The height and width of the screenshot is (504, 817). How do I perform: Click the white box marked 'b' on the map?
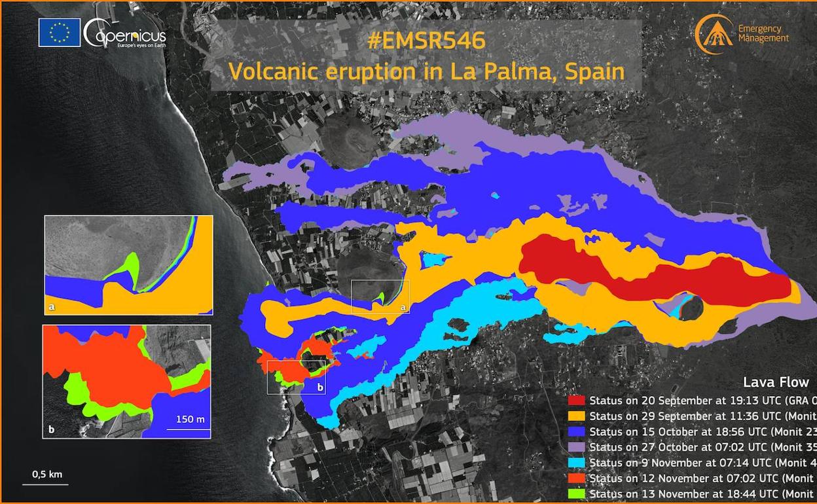(x=296, y=377)
